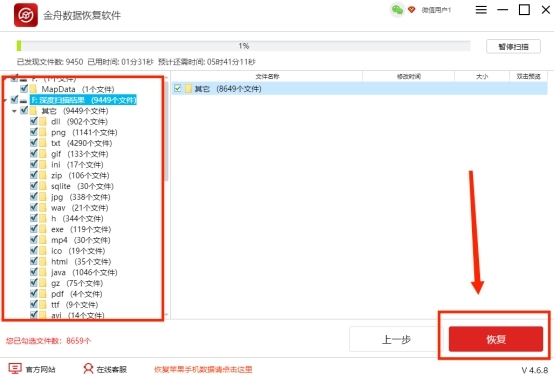Viewport: 554px width, 378px height.
Task: Open the hamburger menu icon
Action: pyautogui.click(x=481, y=10)
